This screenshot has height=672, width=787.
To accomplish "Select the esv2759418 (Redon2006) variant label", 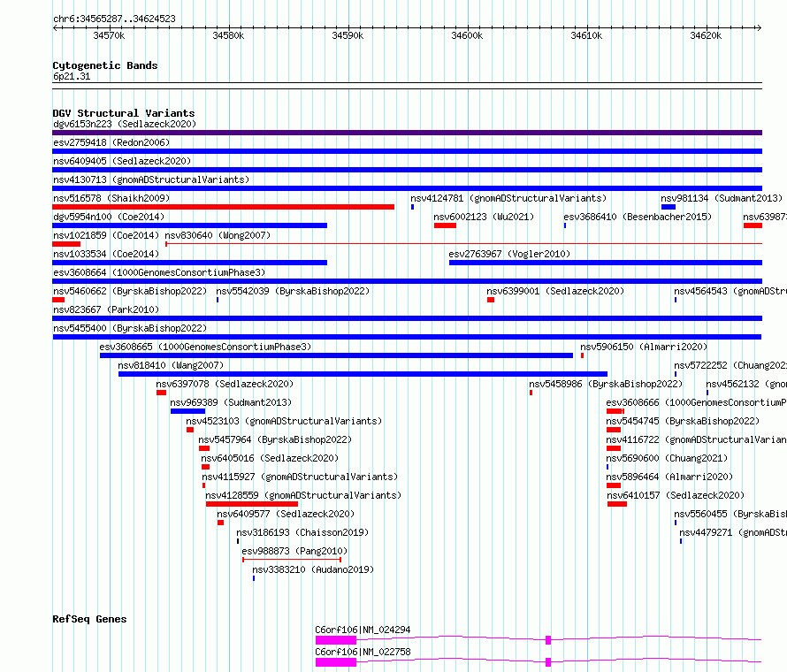I will [x=111, y=142].
